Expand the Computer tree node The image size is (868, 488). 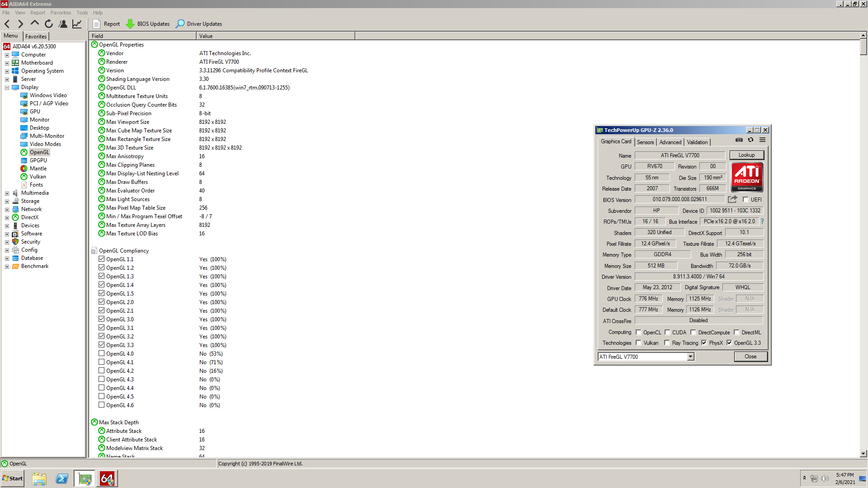(x=7, y=55)
